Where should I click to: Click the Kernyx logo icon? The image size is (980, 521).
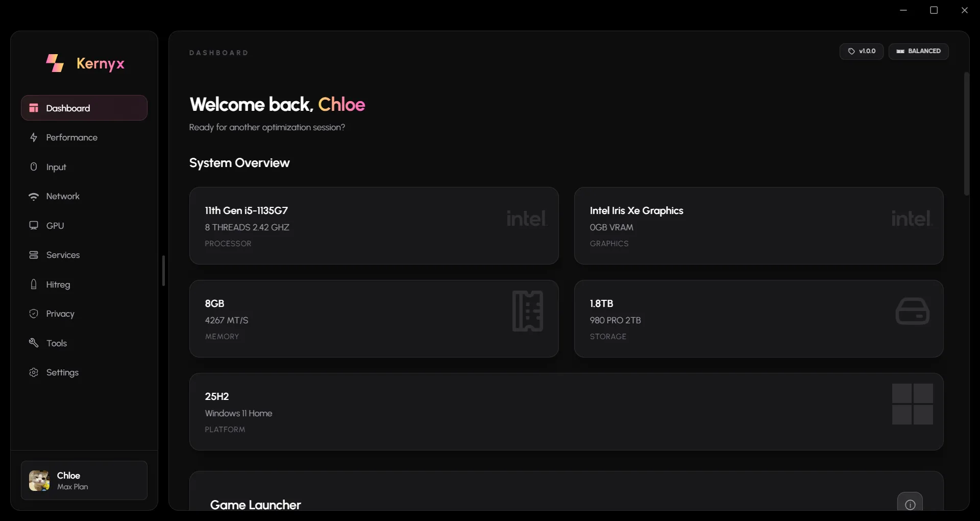coord(55,63)
